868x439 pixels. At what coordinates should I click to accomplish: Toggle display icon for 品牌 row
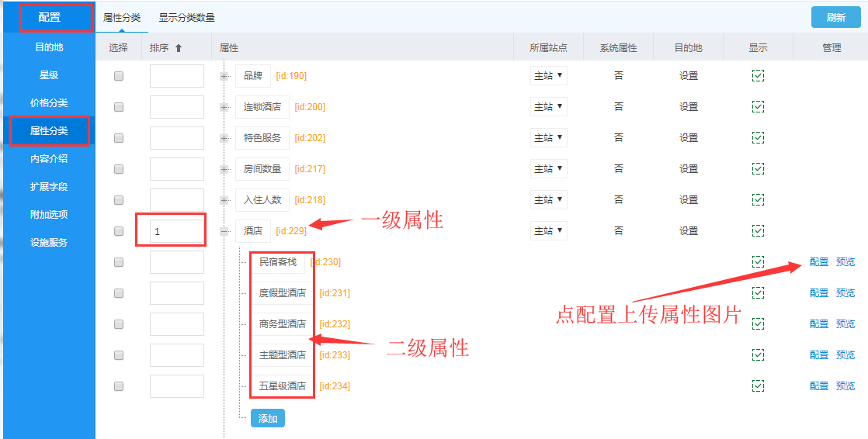(x=758, y=76)
